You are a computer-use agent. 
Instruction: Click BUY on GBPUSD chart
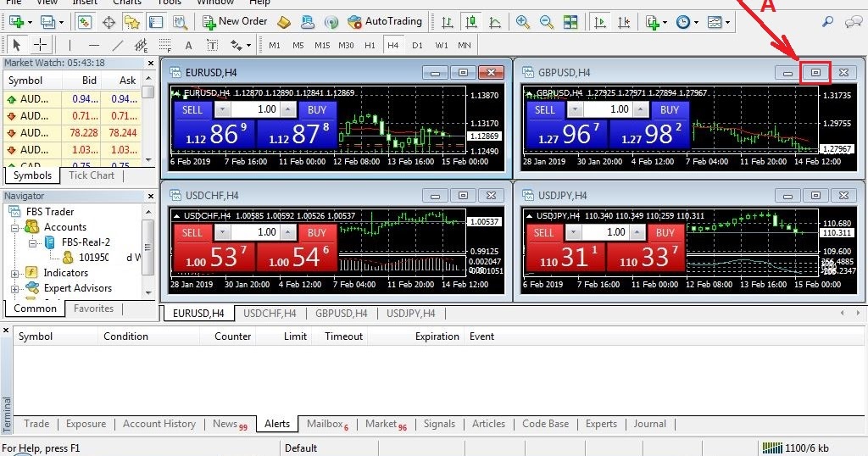pyautogui.click(x=670, y=110)
